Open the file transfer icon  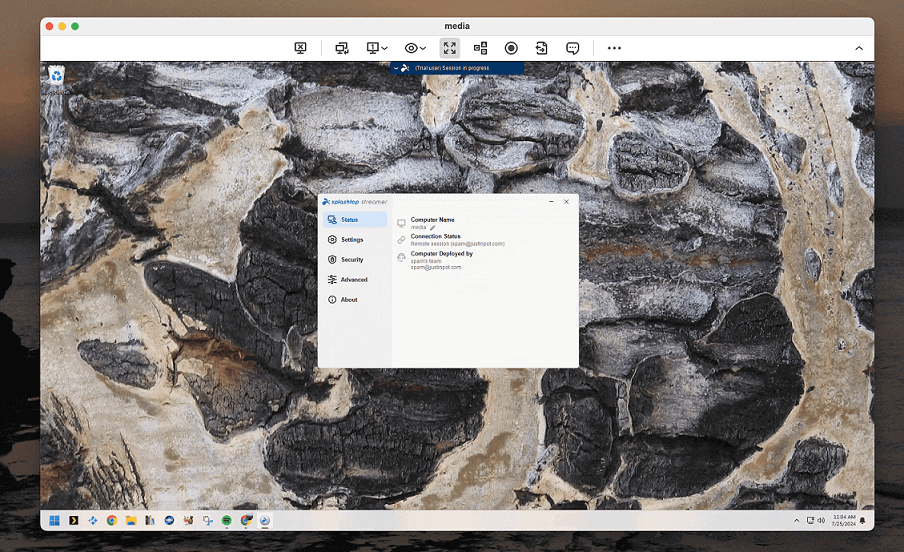click(x=541, y=48)
